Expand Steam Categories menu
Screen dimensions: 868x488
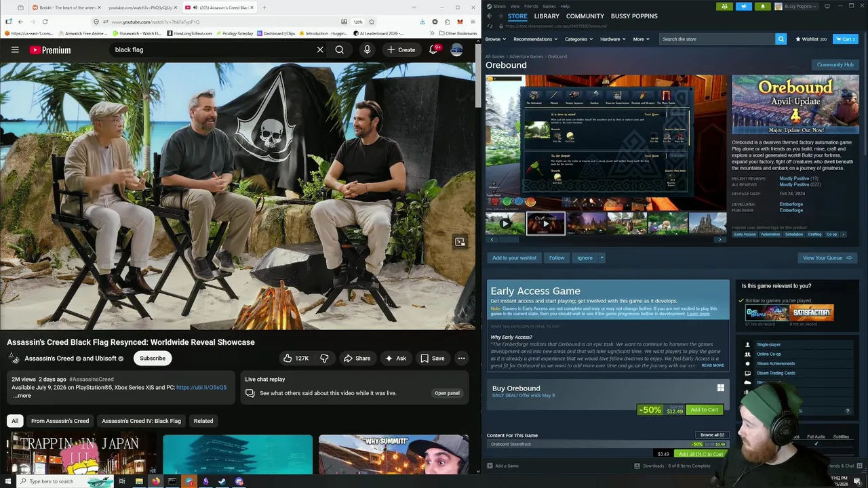578,39
